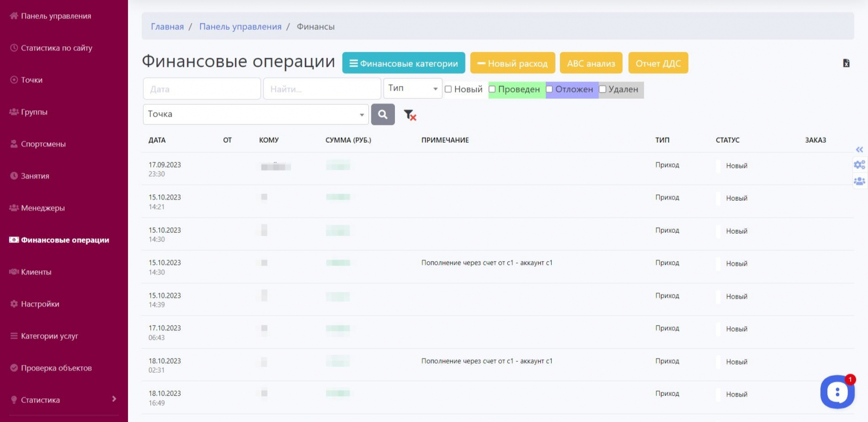
Task: Click the magnifier search button
Action: tap(383, 114)
